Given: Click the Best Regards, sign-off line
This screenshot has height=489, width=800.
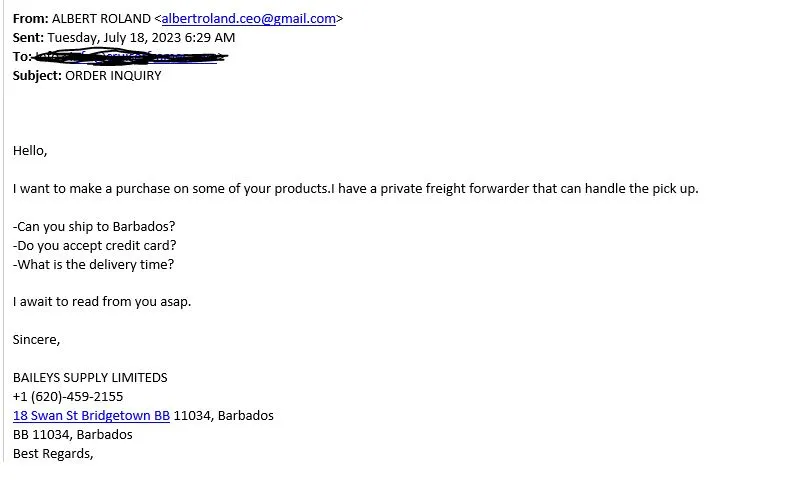Looking at the screenshot, I should point(53,454).
